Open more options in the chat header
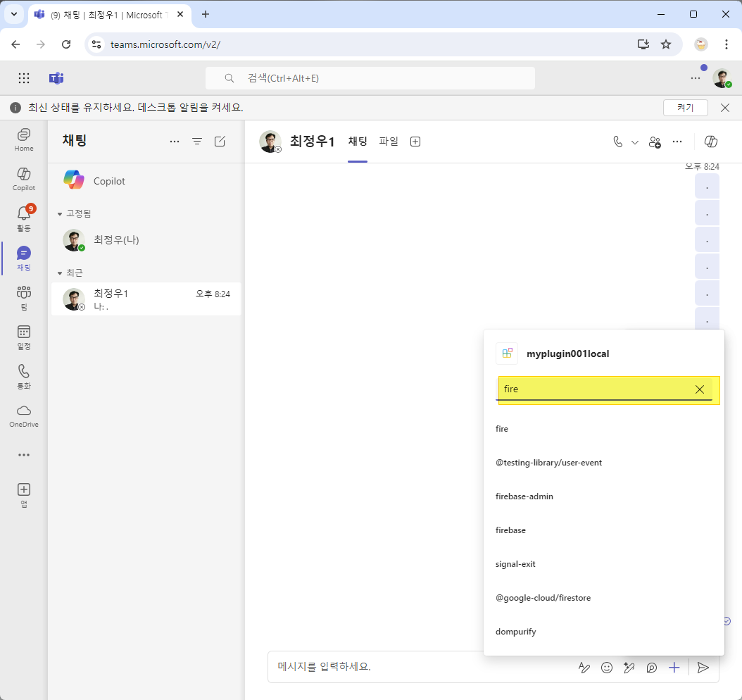The image size is (742, 700). pyautogui.click(x=677, y=142)
